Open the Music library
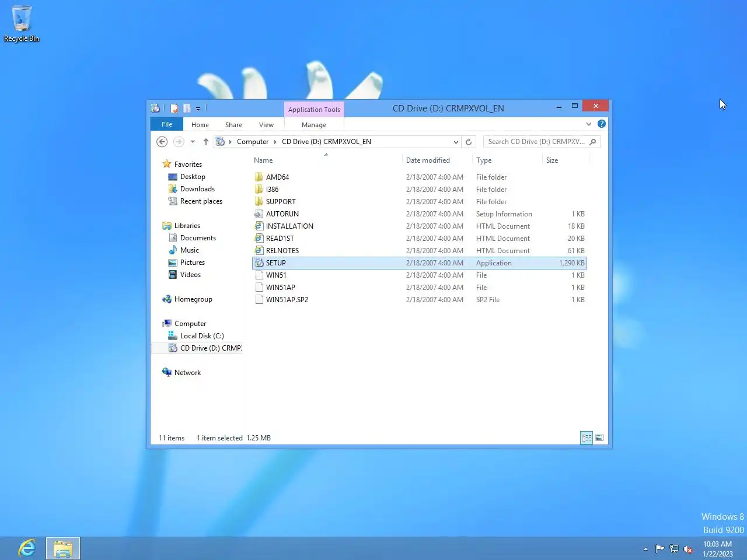This screenshot has width=747, height=560. (190, 250)
